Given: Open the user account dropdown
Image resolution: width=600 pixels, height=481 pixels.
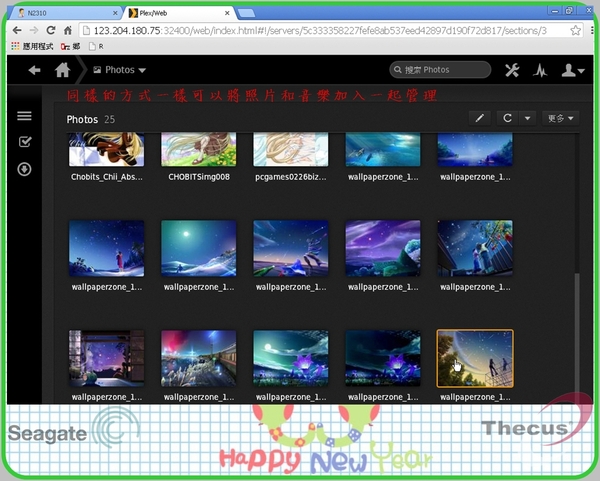Looking at the screenshot, I should (573, 70).
